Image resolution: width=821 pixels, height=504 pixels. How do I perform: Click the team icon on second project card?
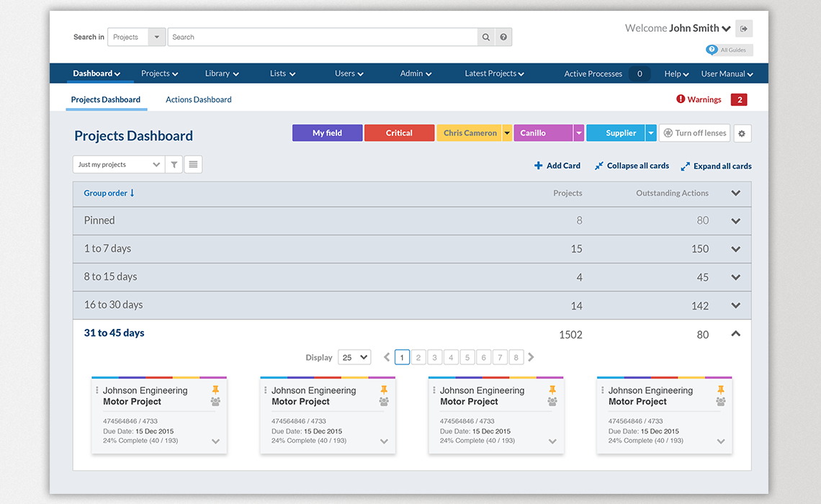coord(384,402)
